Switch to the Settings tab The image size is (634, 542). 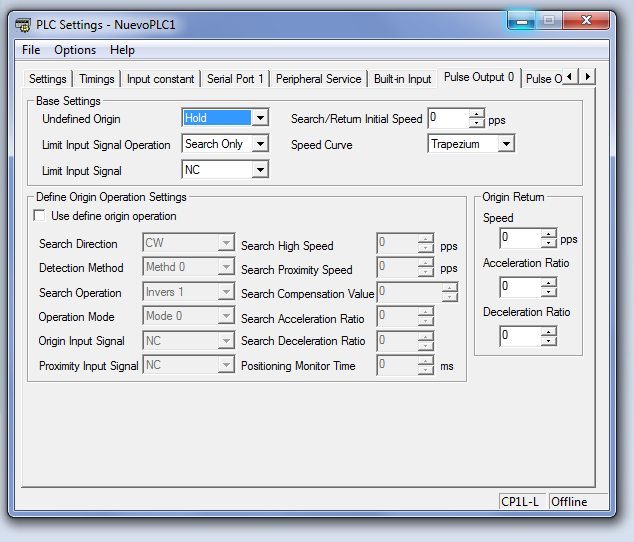[x=48, y=79]
